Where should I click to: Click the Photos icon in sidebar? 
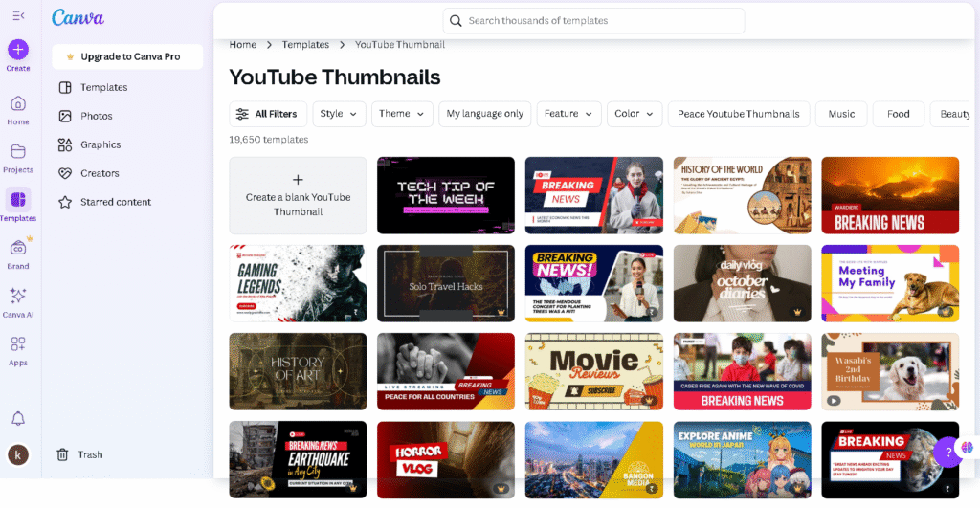tap(65, 116)
